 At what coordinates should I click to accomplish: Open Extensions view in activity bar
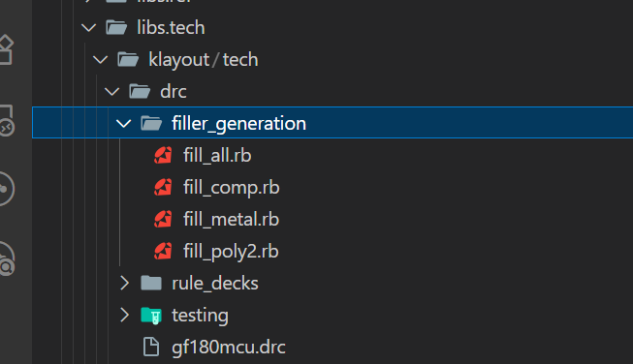pos(6,50)
